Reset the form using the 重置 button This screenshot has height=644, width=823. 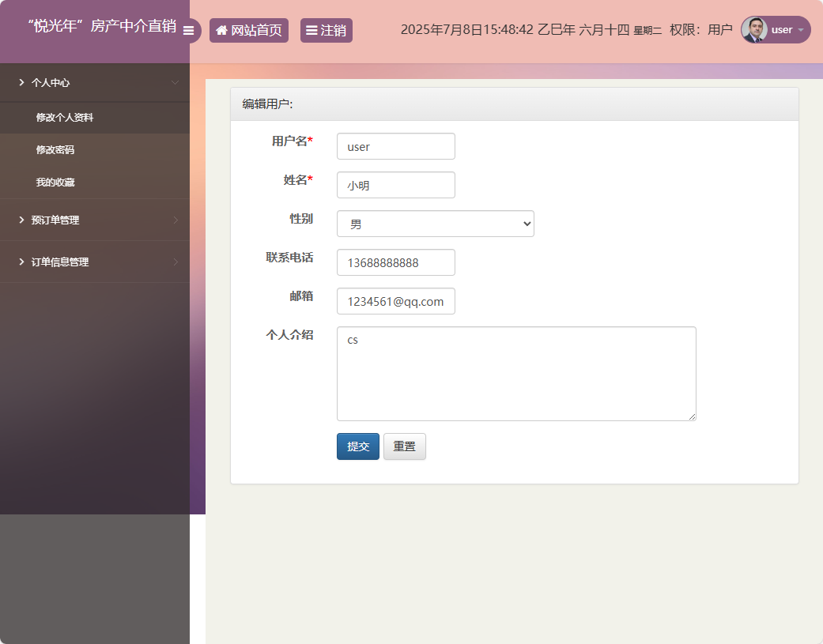click(404, 446)
